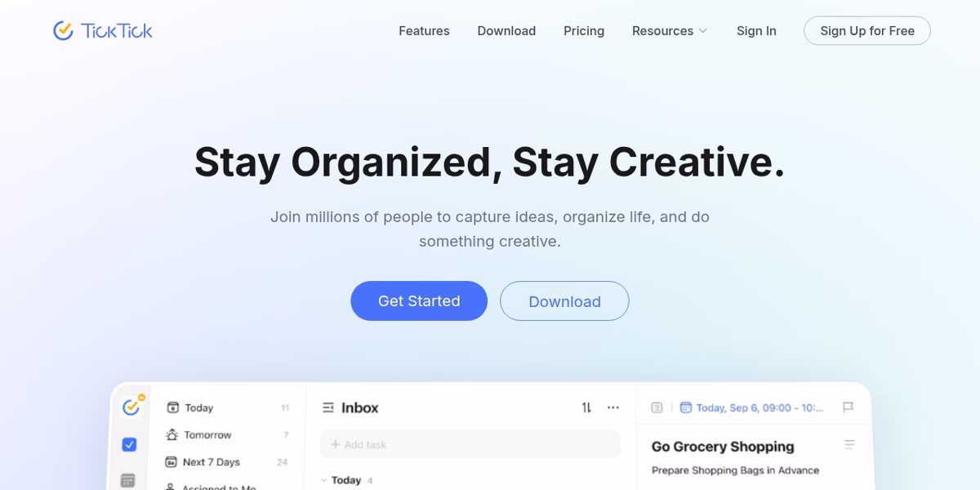The width and height of the screenshot is (980, 490).
Task: Click the outlined Download button
Action: tap(564, 301)
